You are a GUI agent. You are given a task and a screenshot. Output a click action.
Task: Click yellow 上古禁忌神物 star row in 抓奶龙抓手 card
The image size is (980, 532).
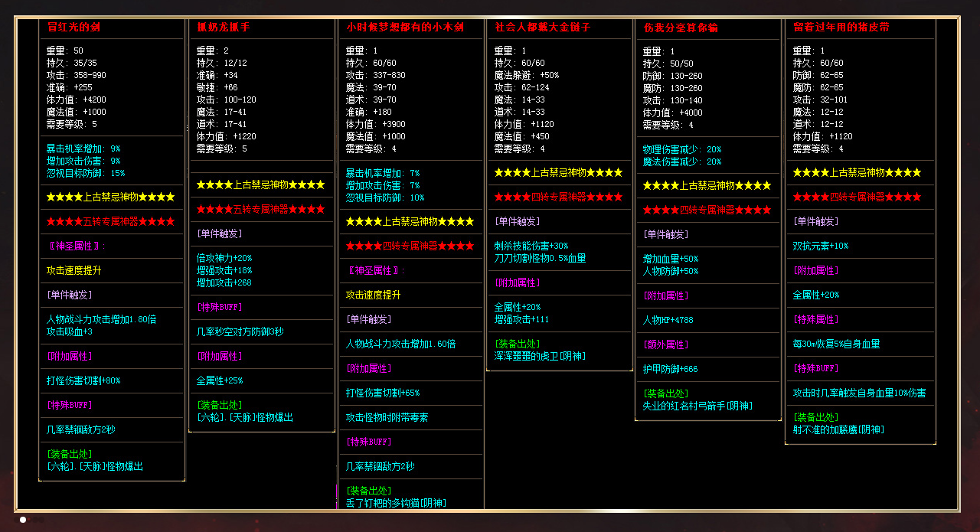[260, 185]
